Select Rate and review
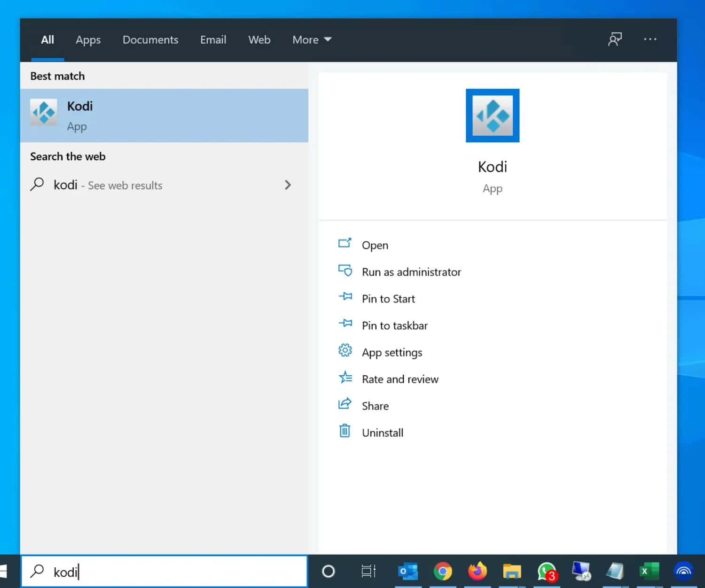 pyautogui.click(x=400, y=379)
